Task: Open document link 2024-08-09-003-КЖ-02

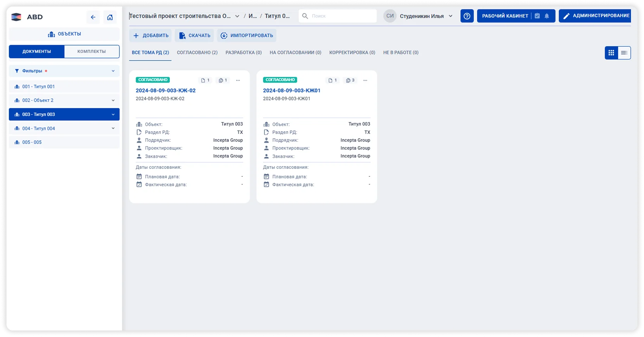Action: (x=166, y=90)
